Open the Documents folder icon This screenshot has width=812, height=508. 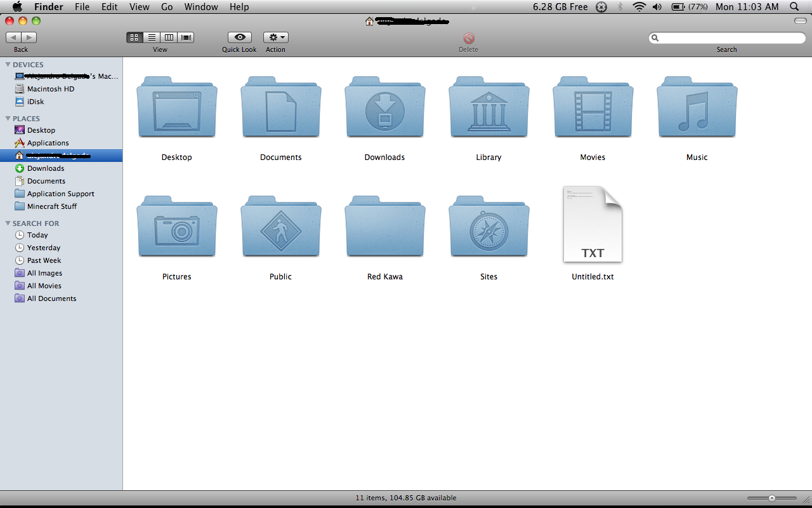tap(281, 107)
